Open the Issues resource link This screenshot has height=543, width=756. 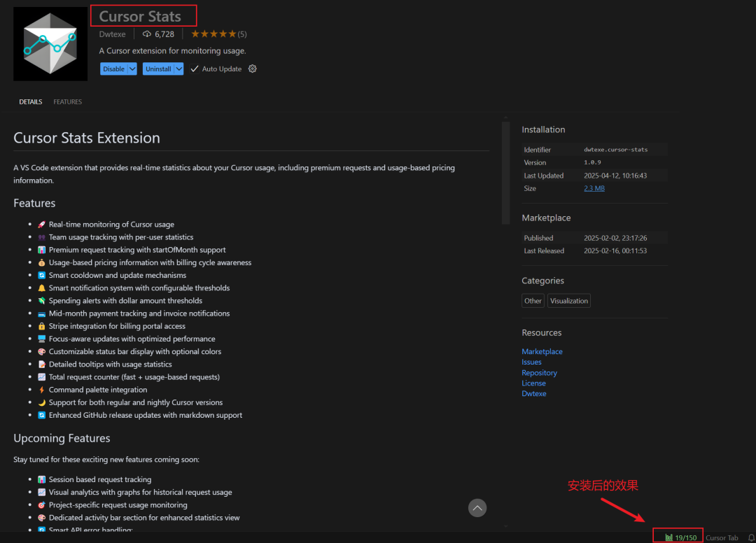coord(531,362)
